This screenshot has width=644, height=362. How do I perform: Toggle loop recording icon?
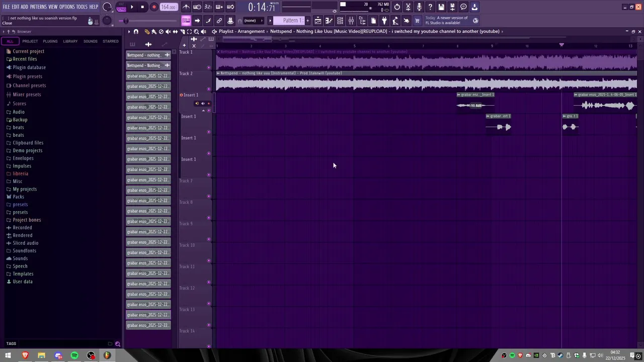tap(230, 7)
